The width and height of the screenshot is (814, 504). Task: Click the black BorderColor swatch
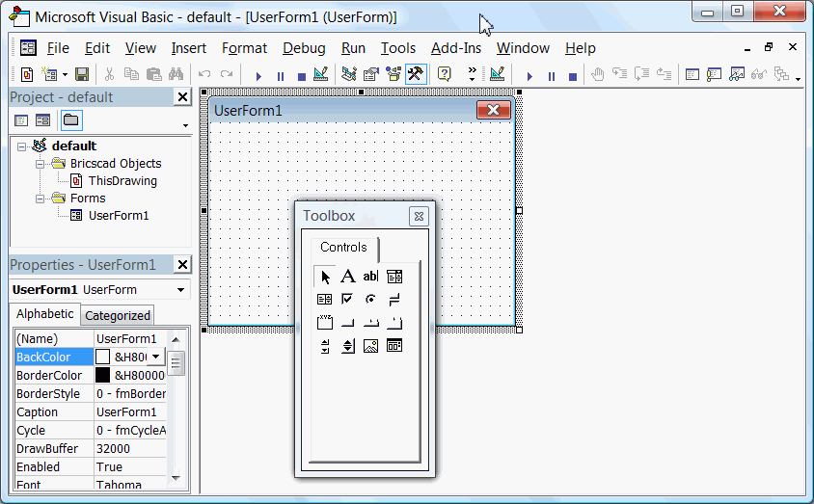point(102,375)
